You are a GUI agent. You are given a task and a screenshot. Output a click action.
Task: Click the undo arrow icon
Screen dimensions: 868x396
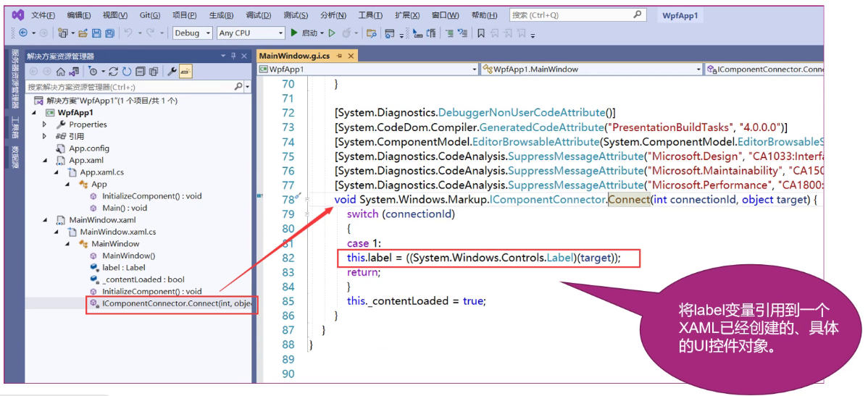[128, 33]
